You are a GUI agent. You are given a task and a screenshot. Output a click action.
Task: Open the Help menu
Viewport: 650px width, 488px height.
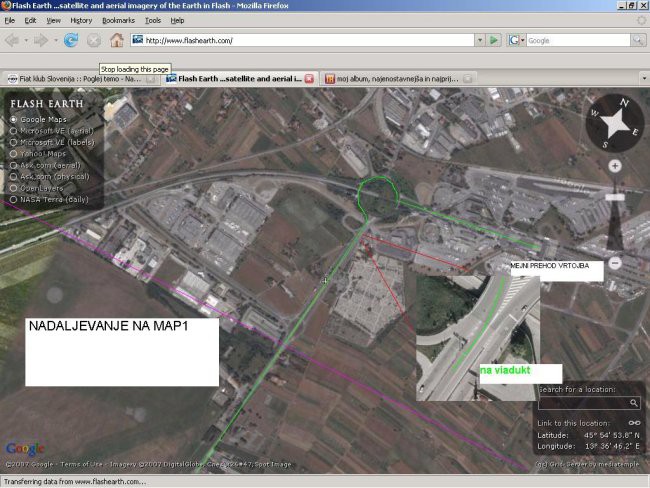[177, 20]
